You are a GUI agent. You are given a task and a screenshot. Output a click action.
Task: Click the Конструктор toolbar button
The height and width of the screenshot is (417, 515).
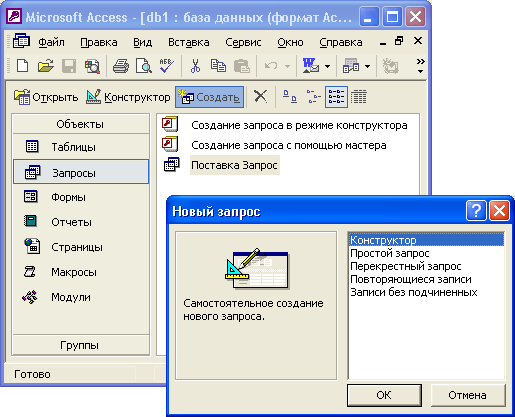tap(128, 97)
